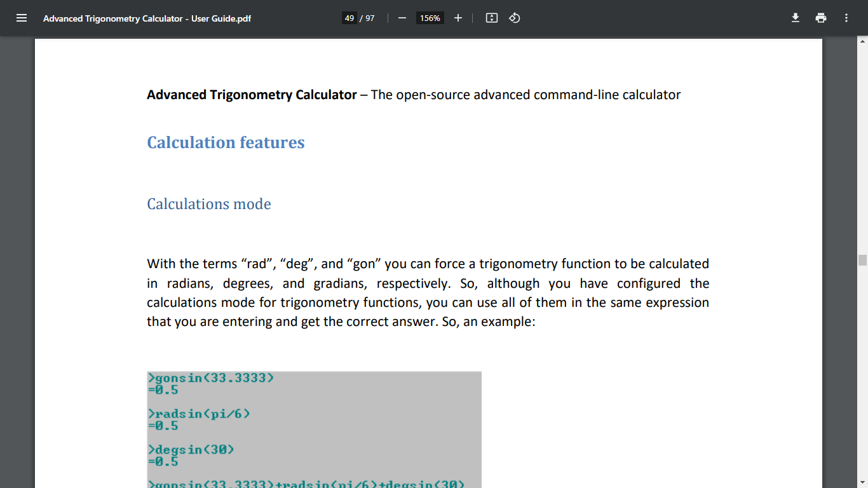The width and height of the screenshot is (868, 488).
Task: Click the document title in the toolbar
Action: point(147,18)
